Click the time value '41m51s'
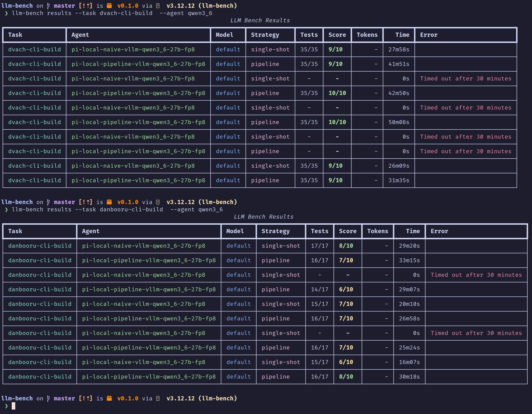Image resolution: width=532 pixels, height=414 pixels. (x=399, y=64)
